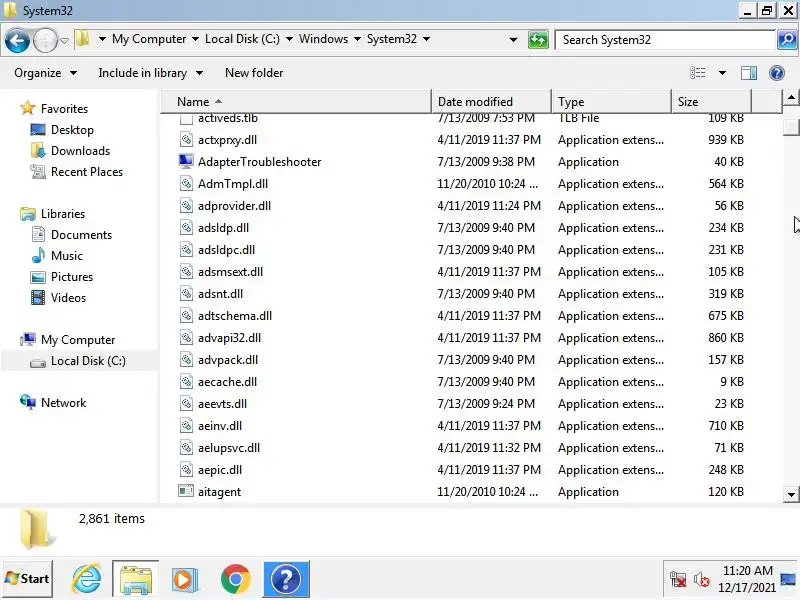Screen dimensions: 800x600
Task: Click the scrollbar down arrow
Action: point(791,494)
